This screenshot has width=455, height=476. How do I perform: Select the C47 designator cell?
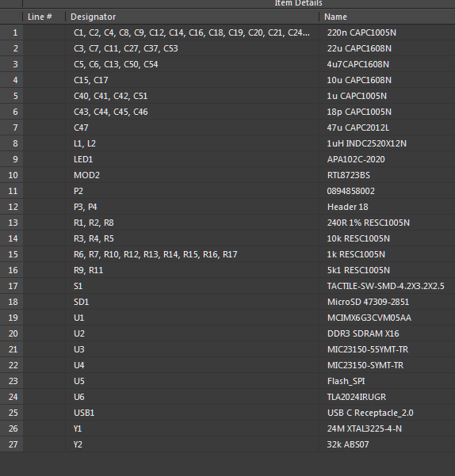pyautogui.click(x=193, y=128)
